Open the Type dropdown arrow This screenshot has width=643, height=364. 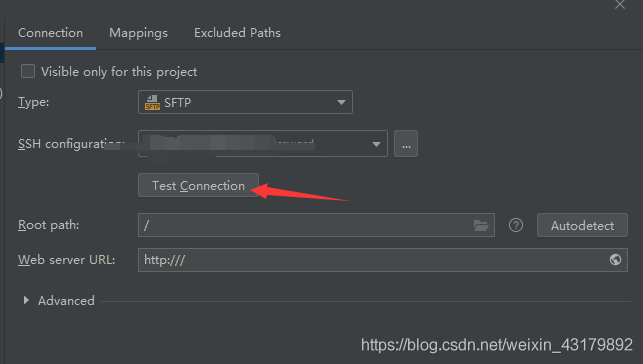[341, 102]
